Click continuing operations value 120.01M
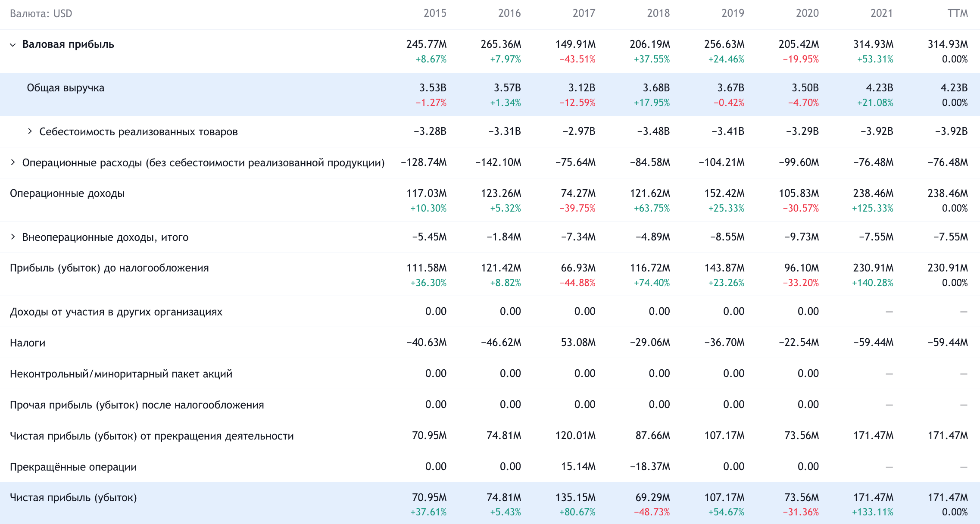The image size is (980, 524). pos(575,436)
